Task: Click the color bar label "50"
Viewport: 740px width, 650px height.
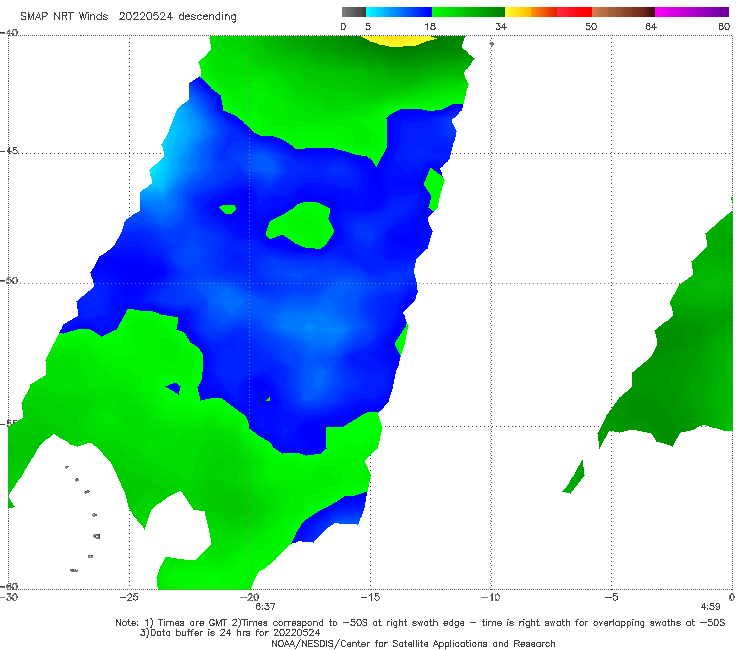Action: pyautogui.click(x=591, y=26)
